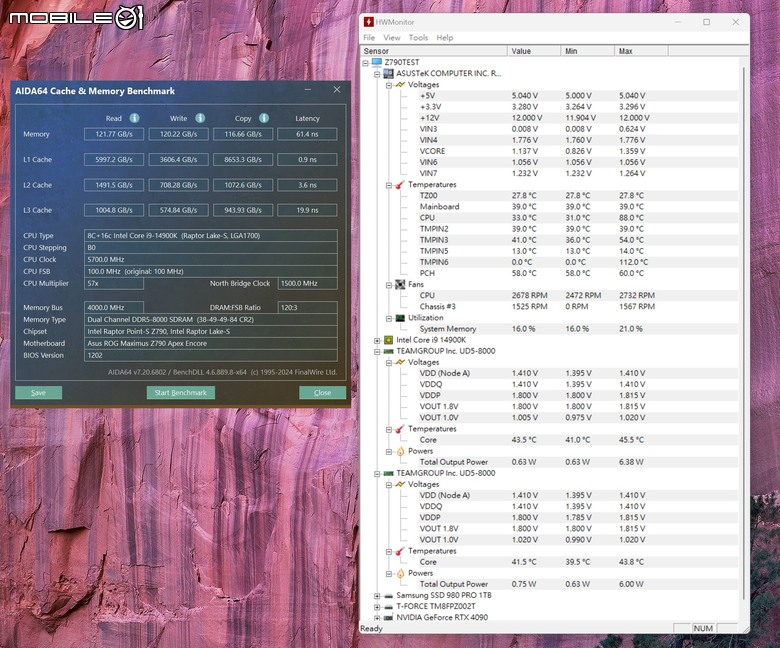This screenshot has height=648, width=780.
Task: Collapse motherboard Voltages group
Action: [389, 86]
